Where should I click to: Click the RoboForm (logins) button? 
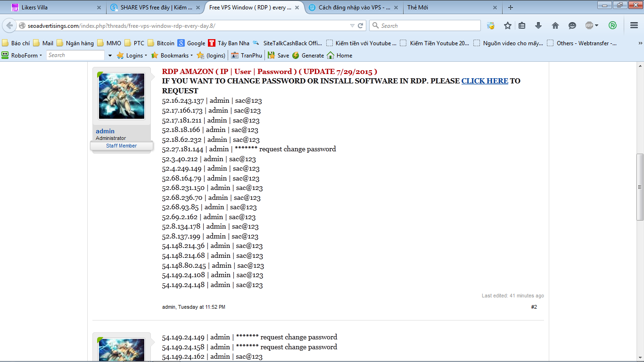point(211,55)
